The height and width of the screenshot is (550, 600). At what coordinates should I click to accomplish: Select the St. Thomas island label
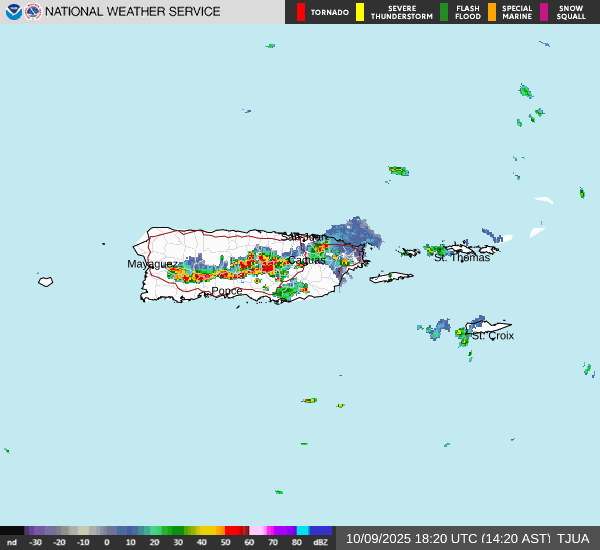point(462,258)
